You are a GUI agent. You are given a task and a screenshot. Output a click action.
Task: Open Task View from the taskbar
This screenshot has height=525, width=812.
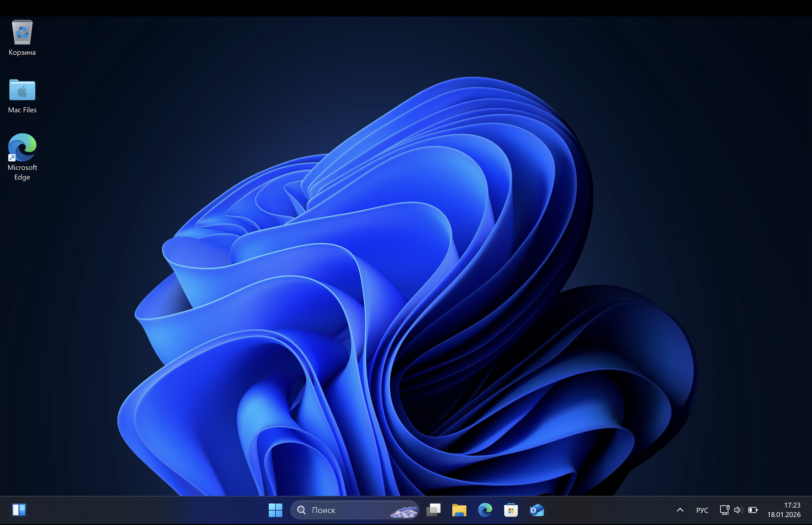pos(433,510)
